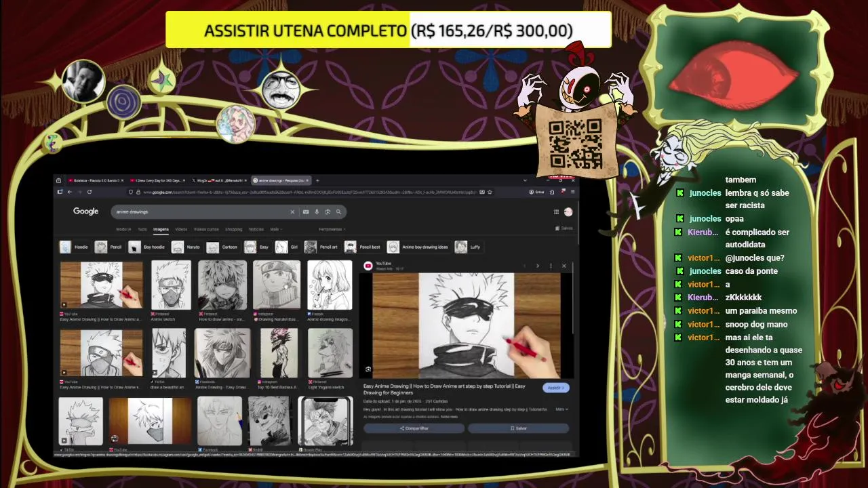Click the Lens icon on the preview image

tap(368, 369)
